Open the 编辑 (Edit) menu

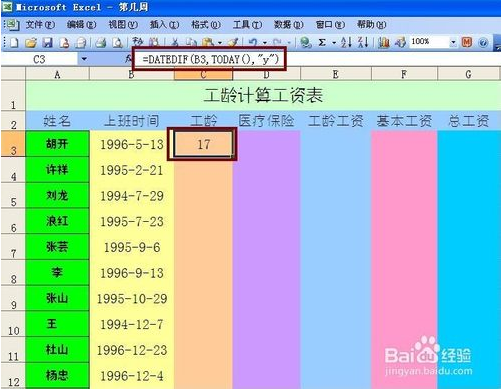pyautogui.click(x=82, y=25)
